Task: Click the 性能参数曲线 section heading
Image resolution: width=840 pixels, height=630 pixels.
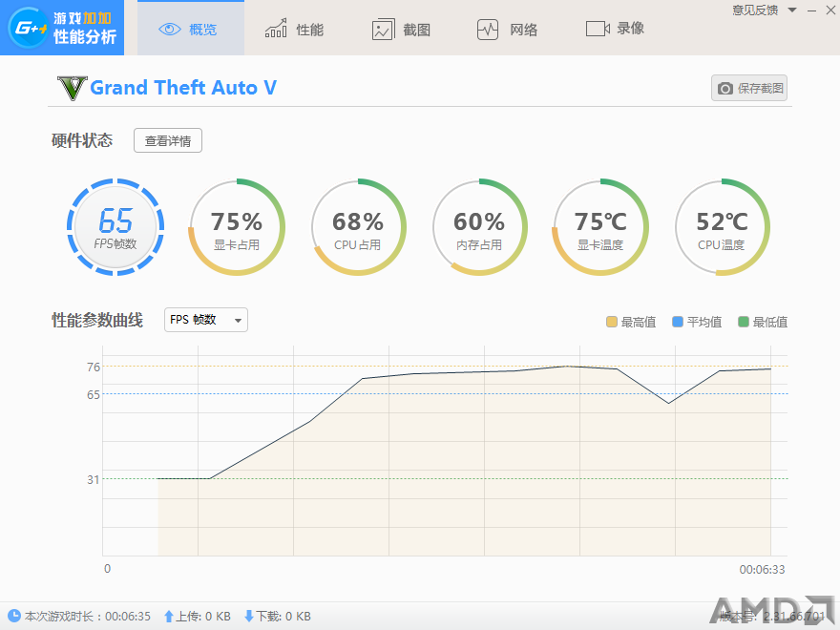Action: click(x=97, y=320)
